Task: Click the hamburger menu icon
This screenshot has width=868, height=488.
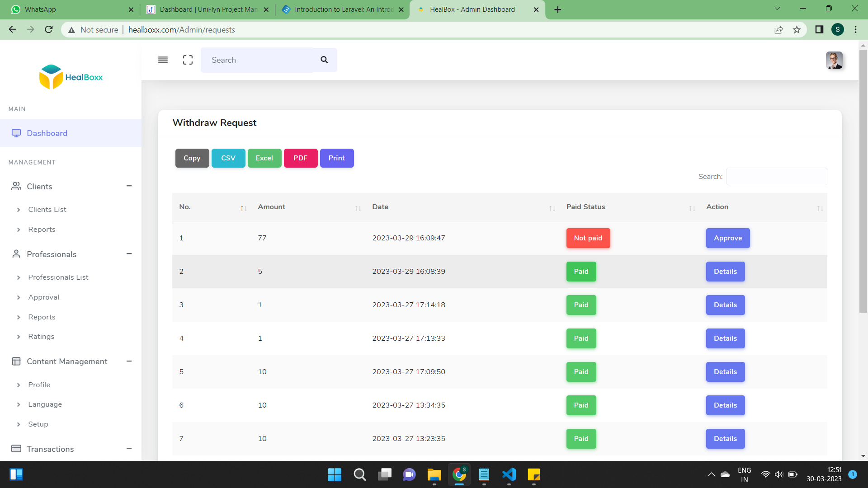Action: tap(163, 60)
